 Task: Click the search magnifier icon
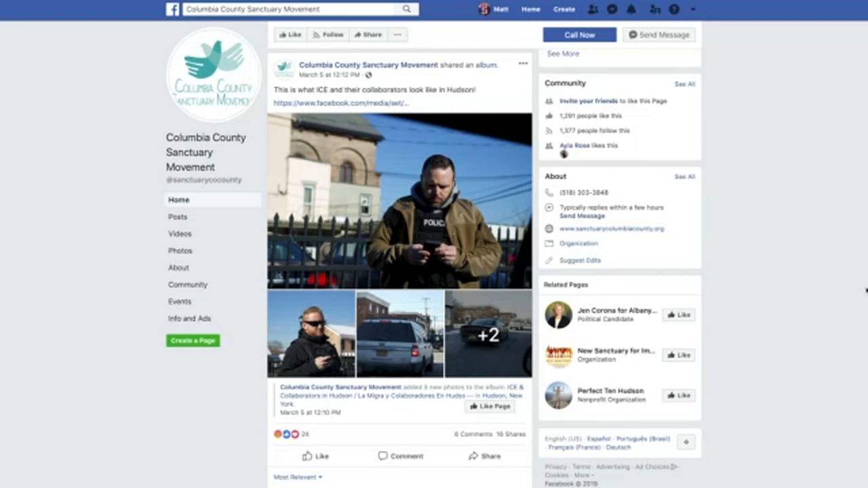(407, 9)
